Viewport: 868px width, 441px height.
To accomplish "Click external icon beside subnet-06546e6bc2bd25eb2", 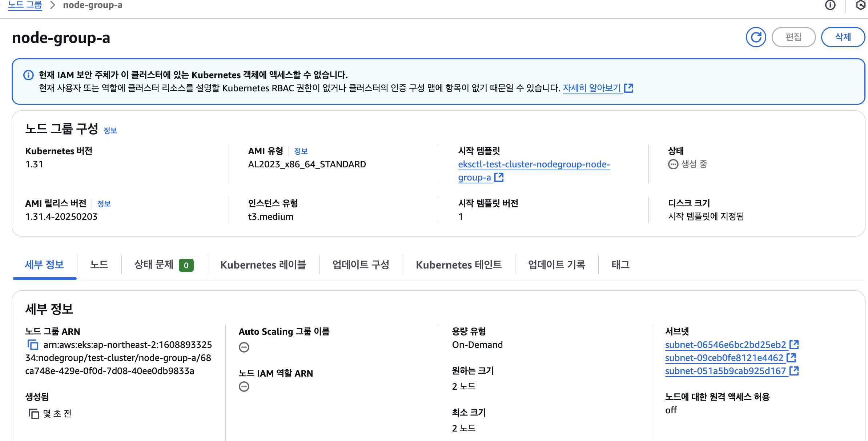I will (794, 345).
